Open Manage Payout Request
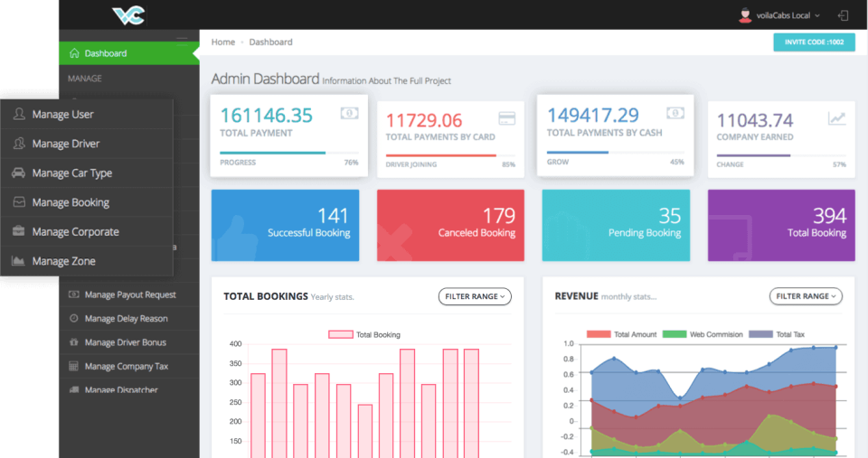 (129, 294)
